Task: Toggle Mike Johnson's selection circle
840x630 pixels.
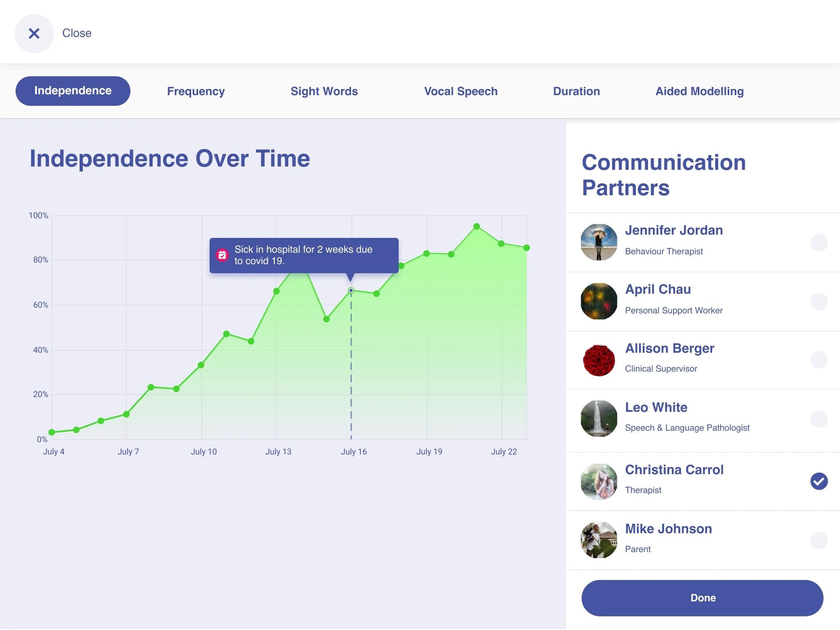Action: [x=819, y=540]
